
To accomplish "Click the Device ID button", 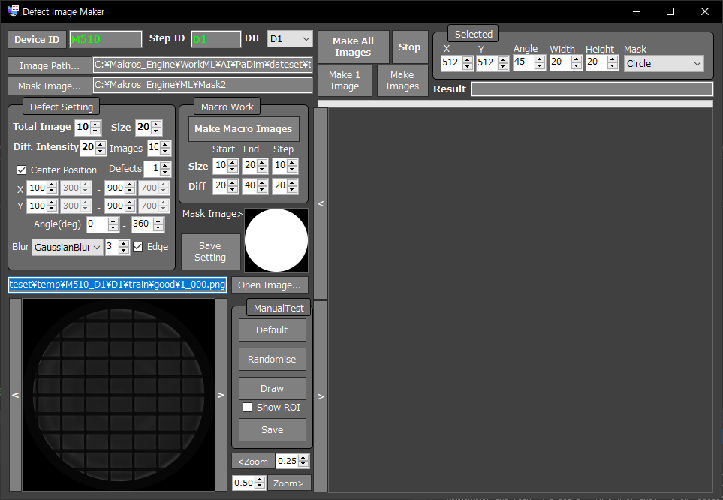I will point(36,40).
